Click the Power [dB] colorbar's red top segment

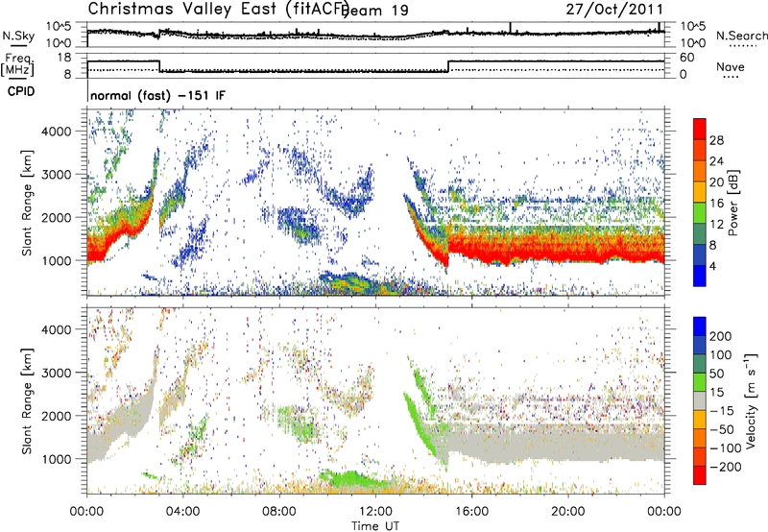(x=700, y=129)
